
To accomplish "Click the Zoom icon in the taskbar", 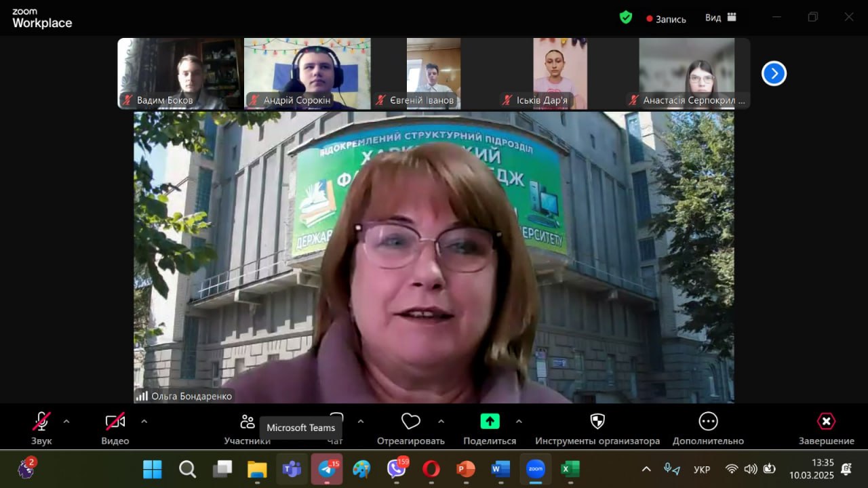I will tap(536, 469).
